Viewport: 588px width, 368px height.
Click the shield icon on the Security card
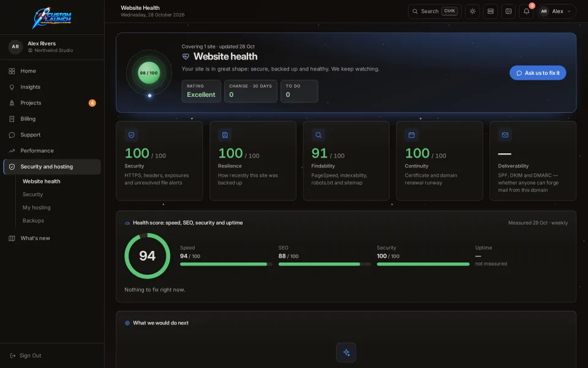pyautogui.click(x=131, y=135)
